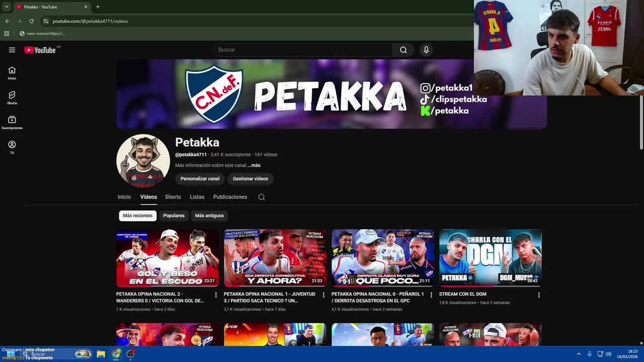
Task: Open options menu for Juventud video
Action: (324, 295)
